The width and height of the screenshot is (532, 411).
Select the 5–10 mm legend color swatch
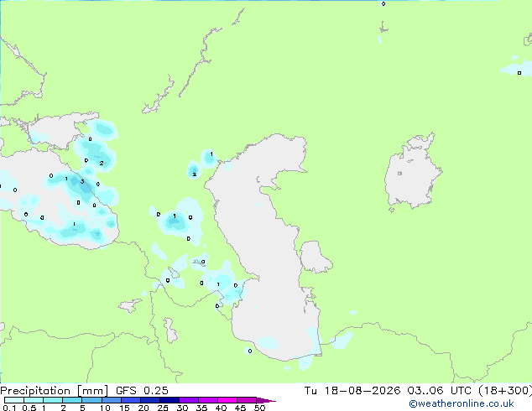pyautogui.click(x=92, y=400)
